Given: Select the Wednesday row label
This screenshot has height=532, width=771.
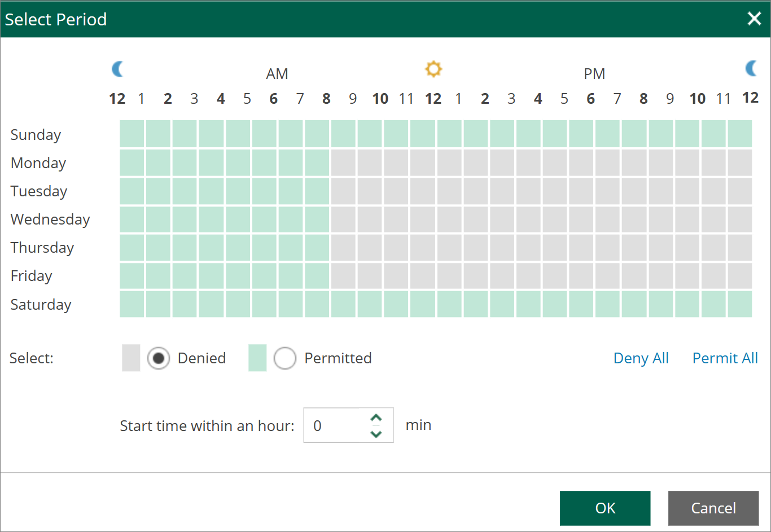Looking at the screenshot, I should [50, 219].
